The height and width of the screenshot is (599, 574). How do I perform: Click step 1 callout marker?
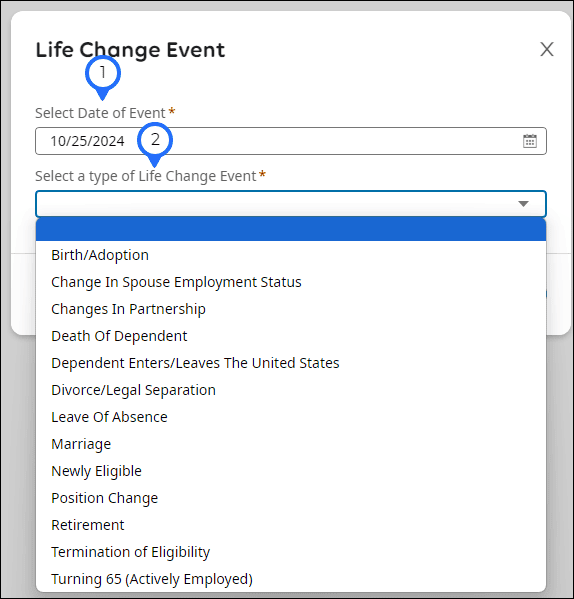103,73
